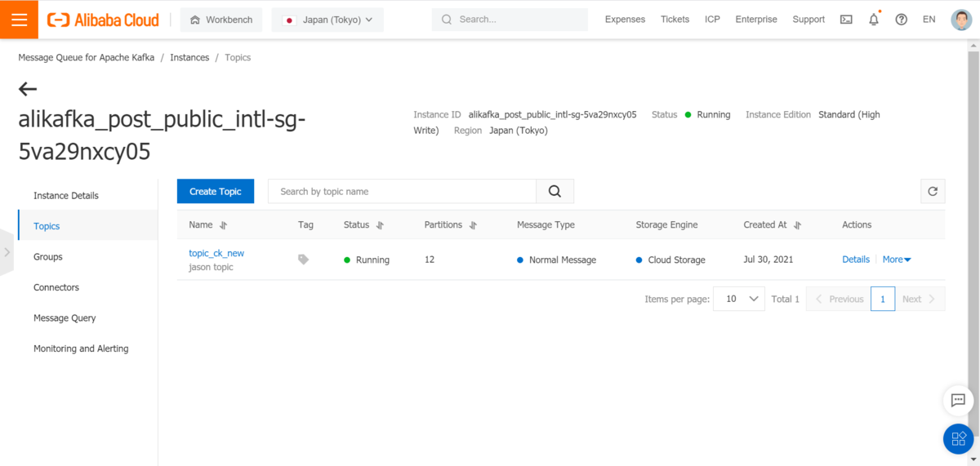Open the blue quick tools floating button
The height and width of the screenshot is (466, 980).
[x=959, y=440]
